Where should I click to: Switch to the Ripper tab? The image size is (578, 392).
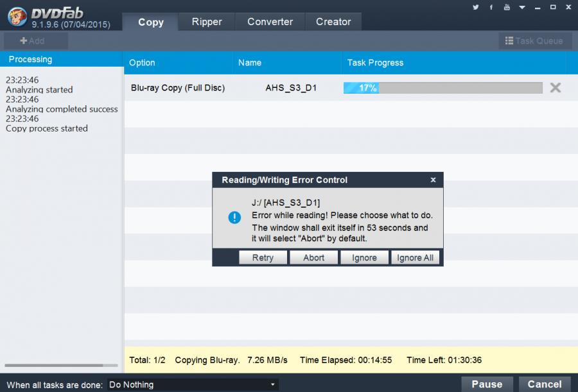pyautogui.click(x=207, y=22)
